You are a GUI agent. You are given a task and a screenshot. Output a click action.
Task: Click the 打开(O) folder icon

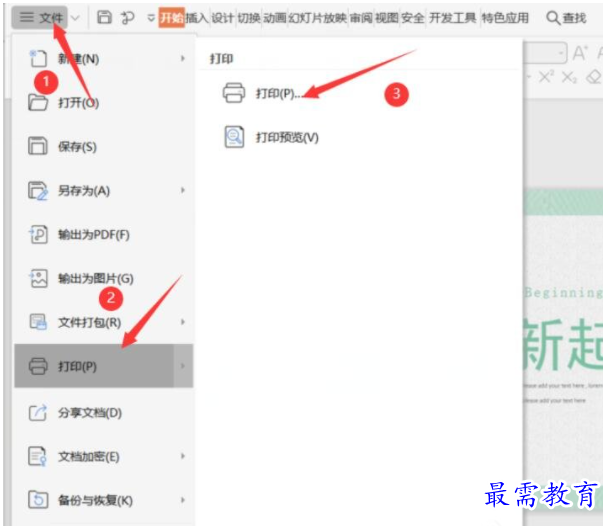click(38, 103)
